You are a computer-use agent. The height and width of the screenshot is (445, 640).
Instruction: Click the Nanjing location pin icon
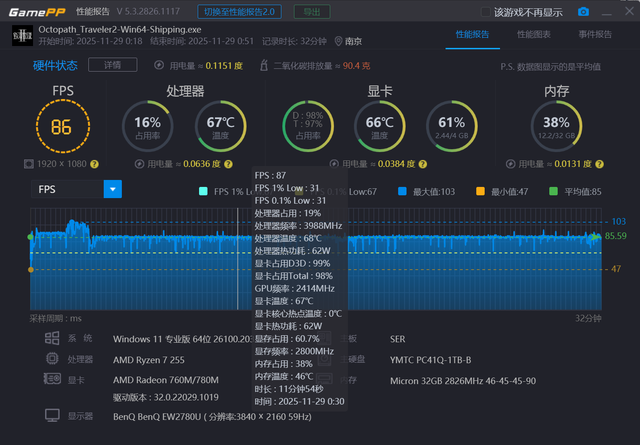(338, 41)
